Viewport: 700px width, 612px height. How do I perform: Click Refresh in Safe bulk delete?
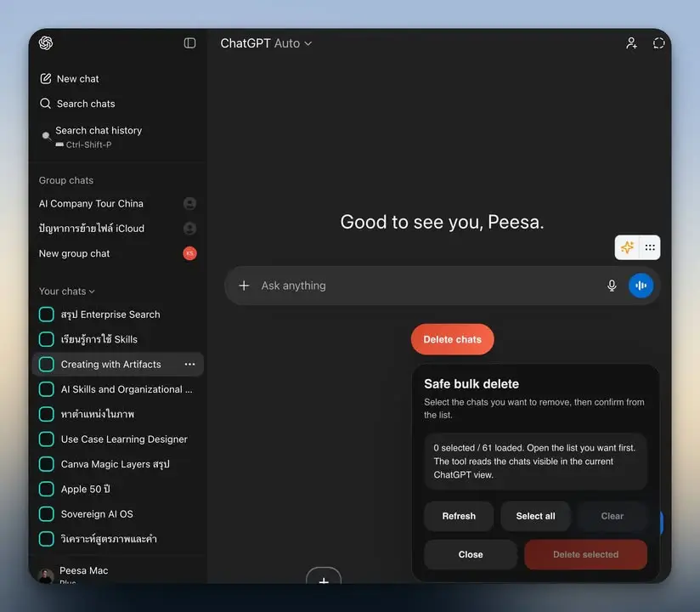click(459, 516)
